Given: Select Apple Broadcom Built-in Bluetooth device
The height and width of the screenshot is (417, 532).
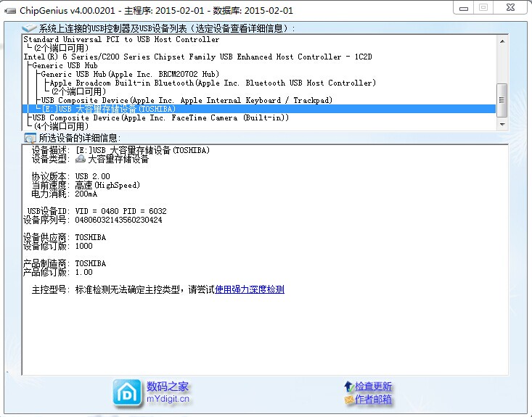Looking at the screenshot, I should tap(213, 83).
